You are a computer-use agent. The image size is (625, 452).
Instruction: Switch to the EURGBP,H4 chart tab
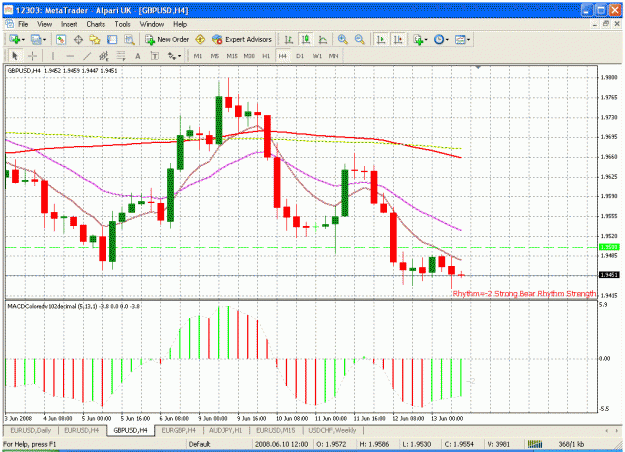[179, 430]
